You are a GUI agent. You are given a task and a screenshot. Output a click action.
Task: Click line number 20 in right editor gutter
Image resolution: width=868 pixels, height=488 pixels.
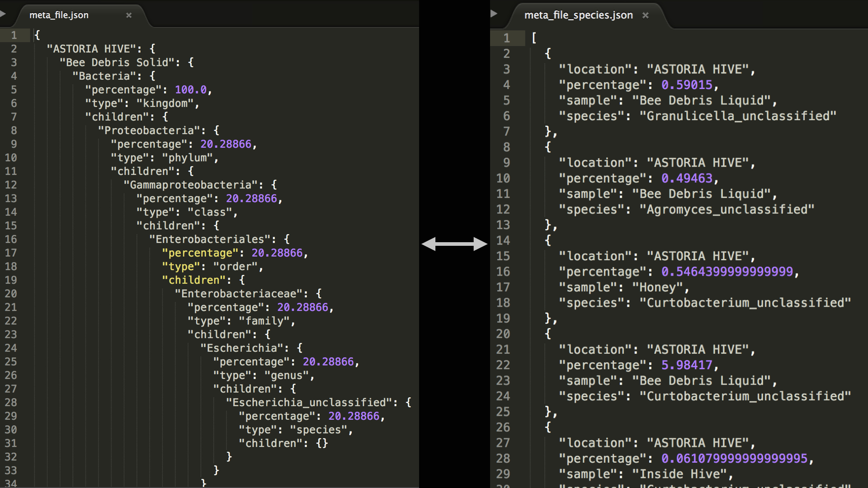coord(503,334)
